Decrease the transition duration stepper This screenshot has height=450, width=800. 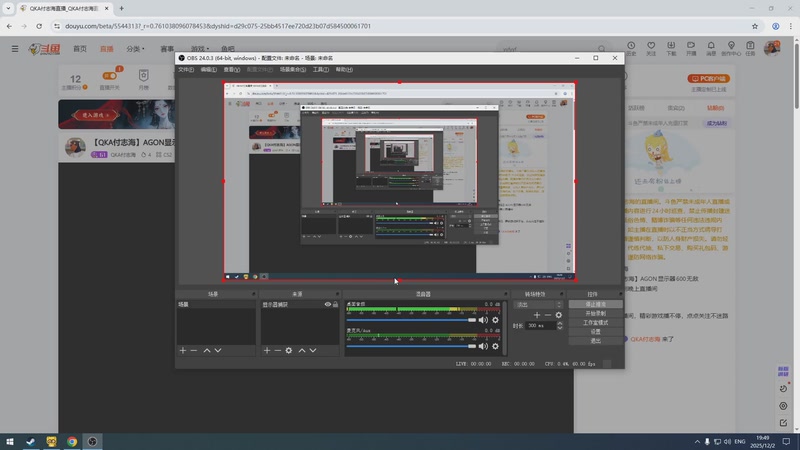(x=560, y=328)
